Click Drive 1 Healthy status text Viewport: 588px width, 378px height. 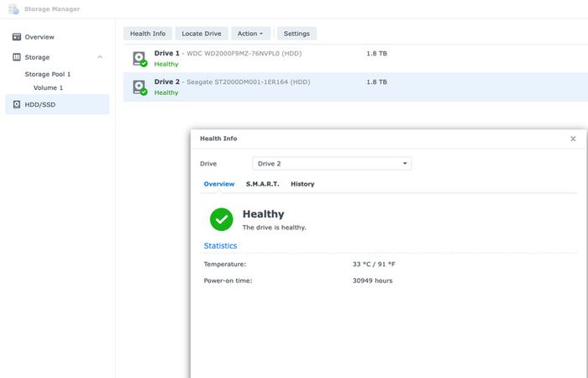click(x=166, y=64)
